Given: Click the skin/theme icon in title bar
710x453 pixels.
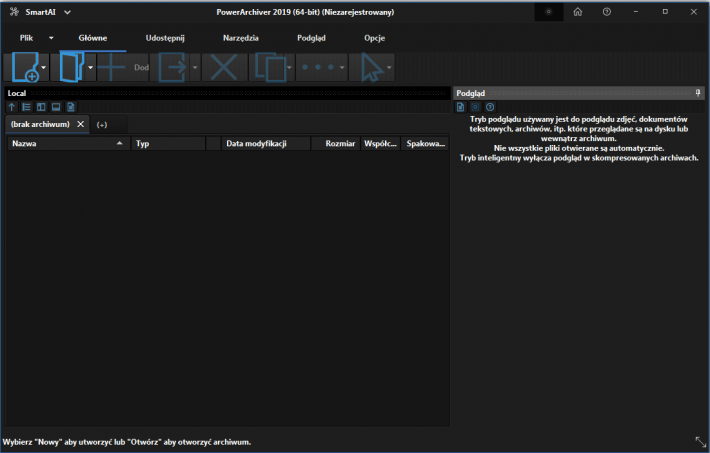Looking at the screenshot, I should point(549,12).
